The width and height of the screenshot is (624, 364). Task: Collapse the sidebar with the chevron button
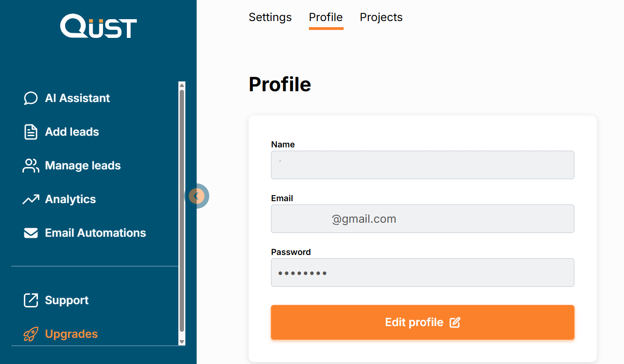pyautogui.click(x=198, y=196)
